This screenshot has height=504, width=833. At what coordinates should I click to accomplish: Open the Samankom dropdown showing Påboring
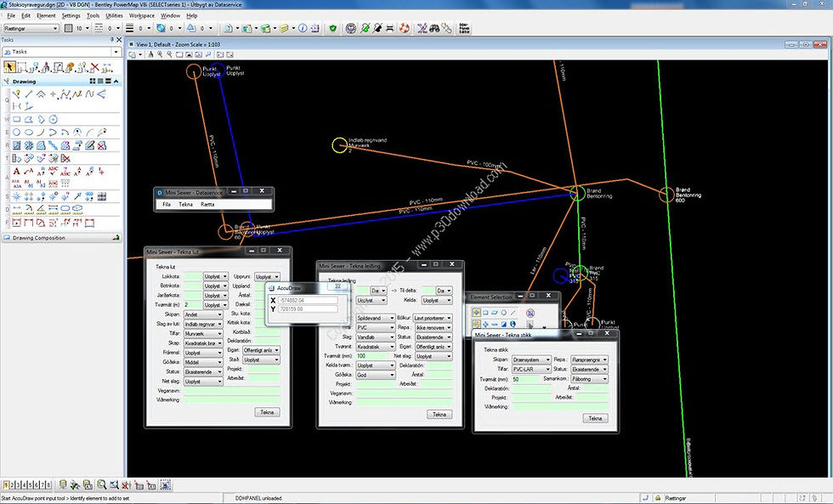click(x=589, y=379)
